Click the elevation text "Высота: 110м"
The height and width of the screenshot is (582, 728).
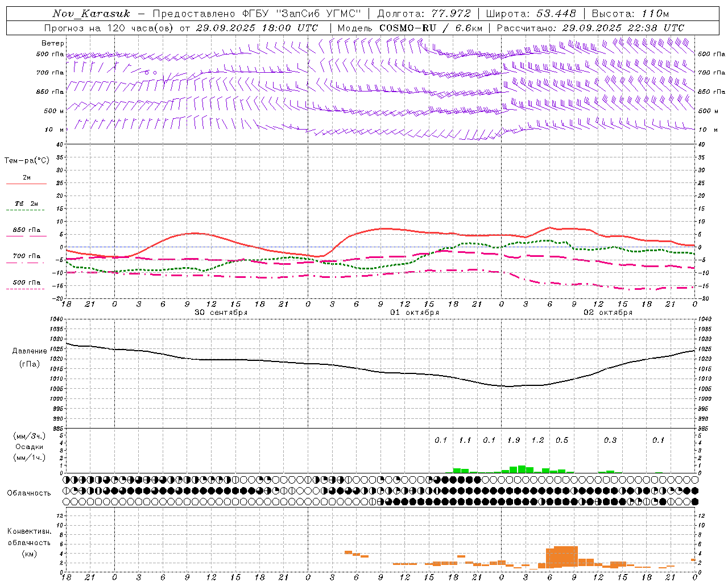click(x=630, y=14)
